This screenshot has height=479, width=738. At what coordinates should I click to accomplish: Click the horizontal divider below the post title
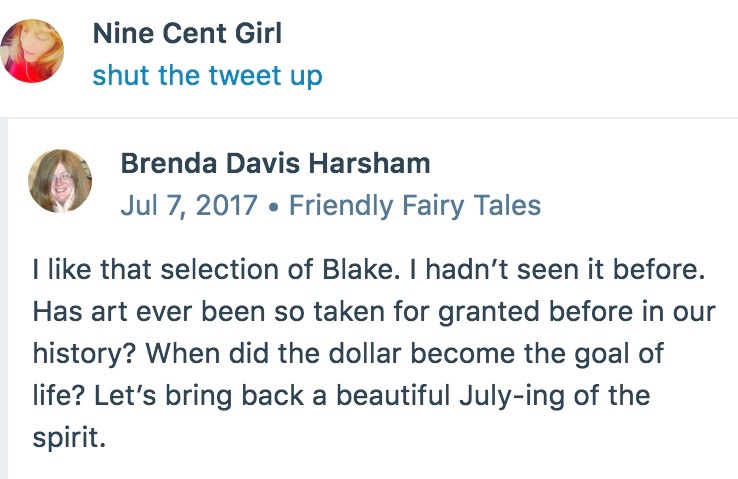[x=369, y=117]
